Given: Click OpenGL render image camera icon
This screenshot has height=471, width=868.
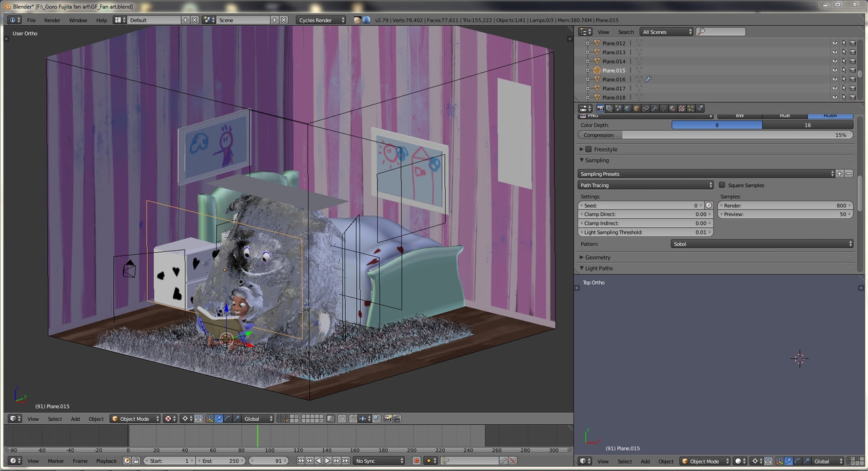Looking at the screenshot, I should pos(388,419).
